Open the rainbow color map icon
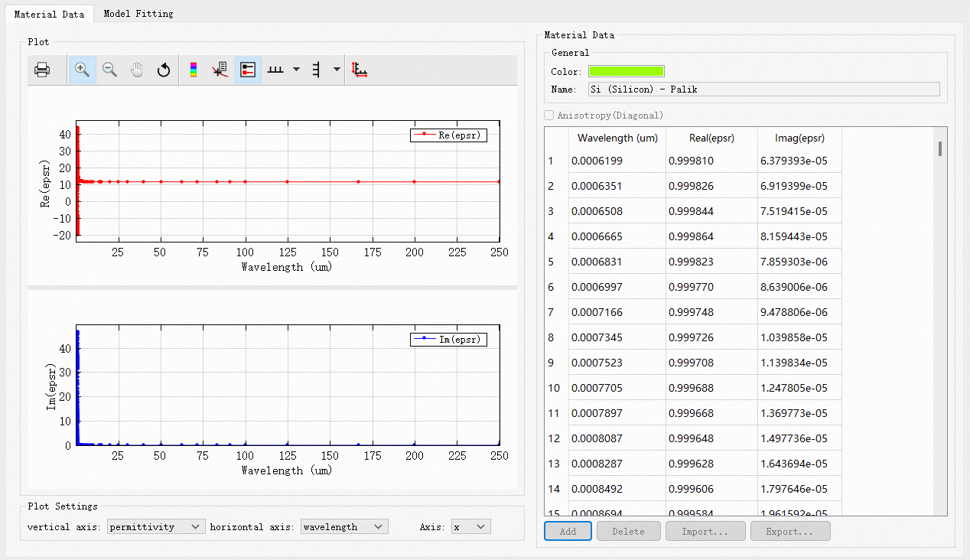The width and height of the screenshot is (970, 560). (x=194, y=70)
